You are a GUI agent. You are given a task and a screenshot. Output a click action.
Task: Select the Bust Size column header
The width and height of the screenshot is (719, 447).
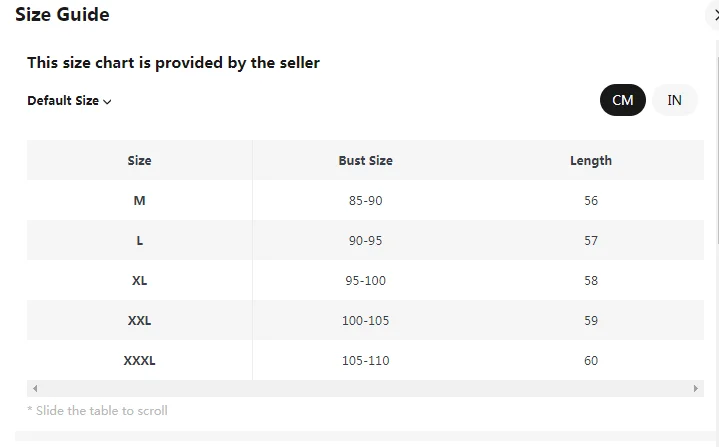[x=365, y=160]
